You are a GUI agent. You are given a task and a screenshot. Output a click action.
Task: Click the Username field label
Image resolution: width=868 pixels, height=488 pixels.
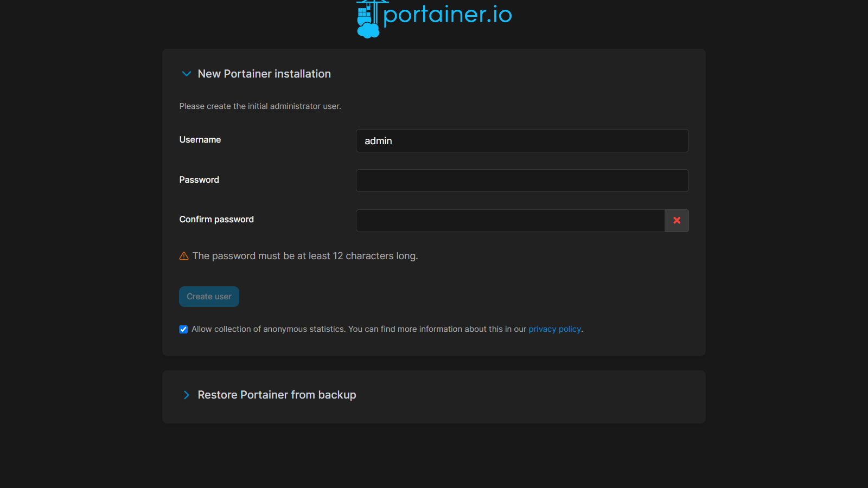click(200, 140)
